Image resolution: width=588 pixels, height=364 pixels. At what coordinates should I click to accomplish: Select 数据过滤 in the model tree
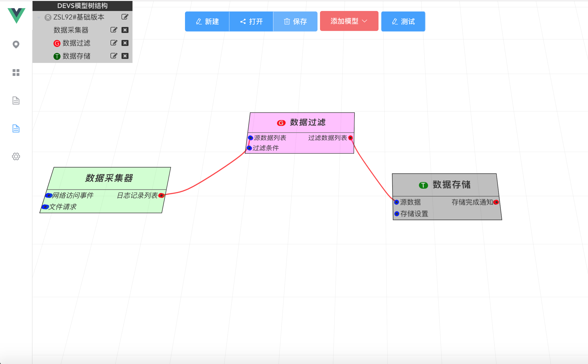[x=76, y=43]
